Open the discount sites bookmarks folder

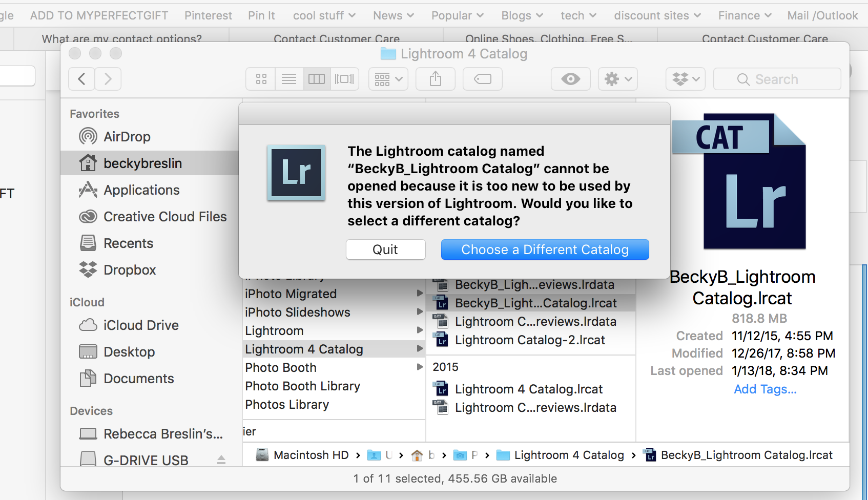tap(657, 16)
